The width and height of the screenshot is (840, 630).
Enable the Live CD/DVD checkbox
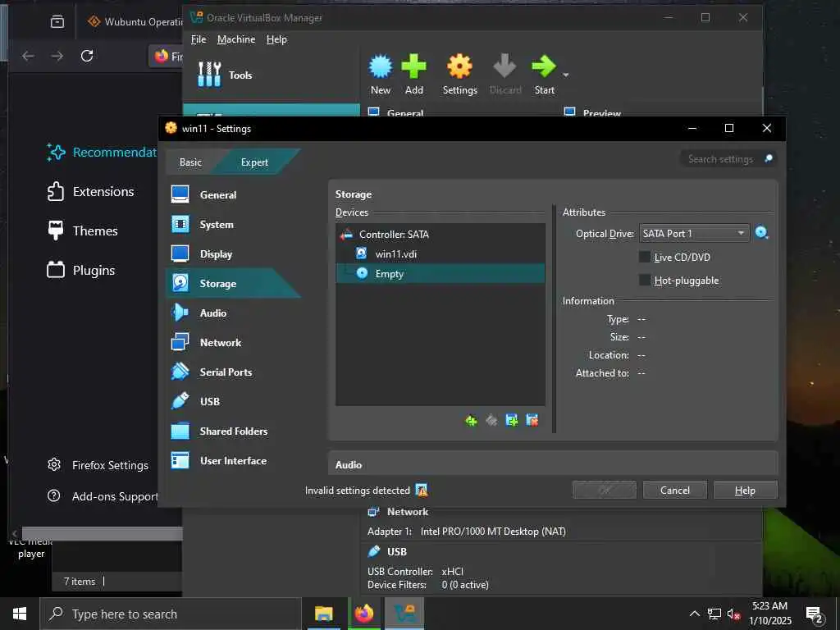tap(645, 257)
